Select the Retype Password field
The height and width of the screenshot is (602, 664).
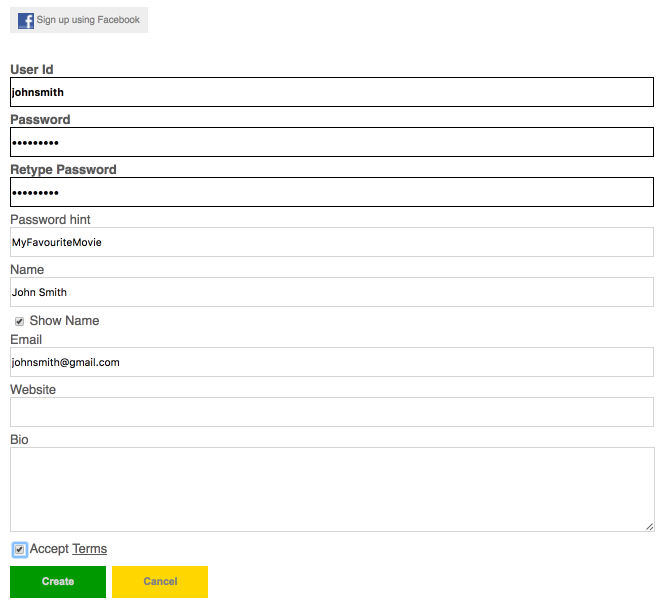coord(332,192)
